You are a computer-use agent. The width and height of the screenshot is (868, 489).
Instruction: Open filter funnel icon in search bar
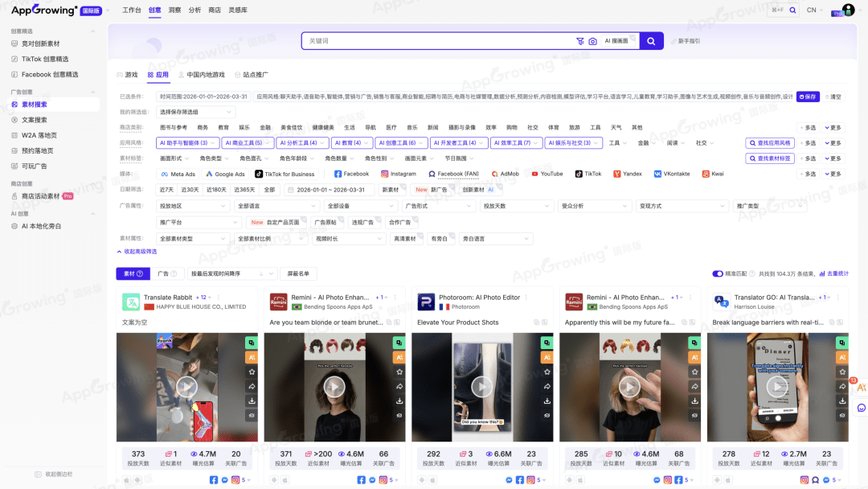click(x=580, y=41)
